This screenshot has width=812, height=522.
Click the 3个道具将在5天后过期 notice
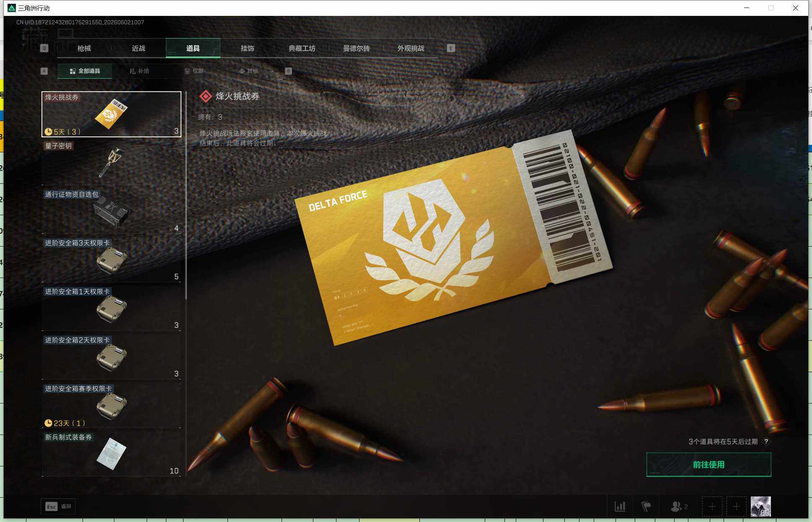tap(723, 442)
